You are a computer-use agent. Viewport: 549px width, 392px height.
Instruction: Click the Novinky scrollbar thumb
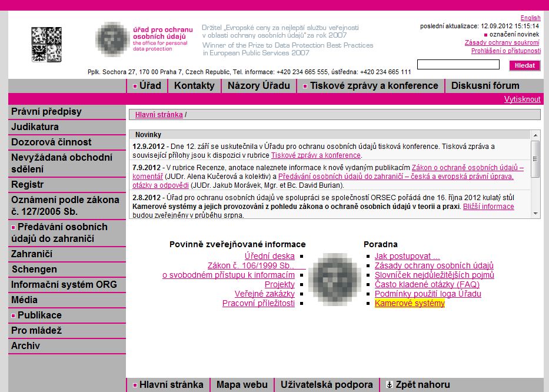point(535,159)
